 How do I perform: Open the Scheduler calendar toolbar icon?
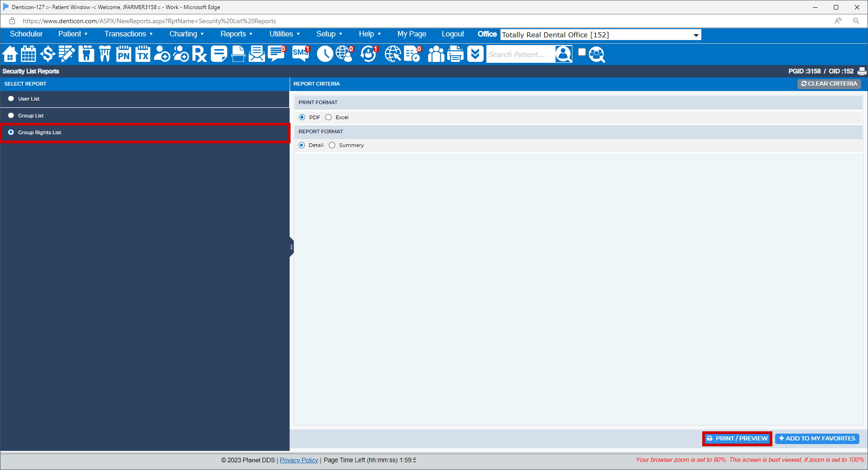(28, 54)
